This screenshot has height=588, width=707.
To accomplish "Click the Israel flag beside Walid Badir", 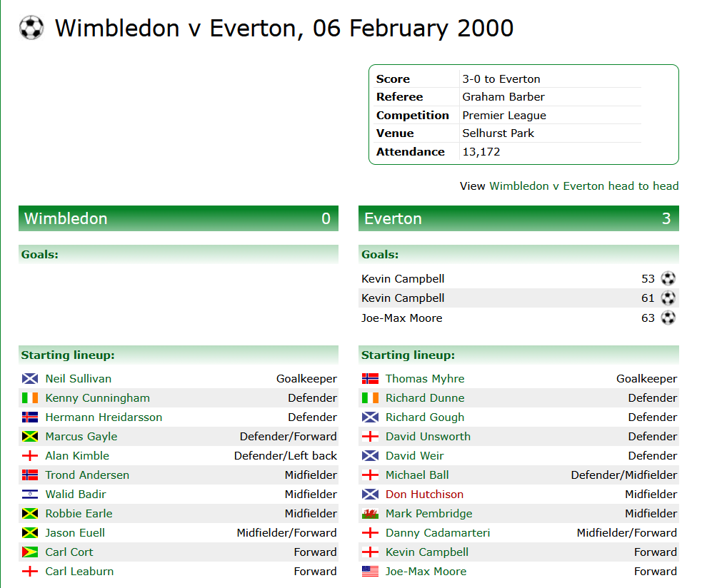I will [30, 495].
